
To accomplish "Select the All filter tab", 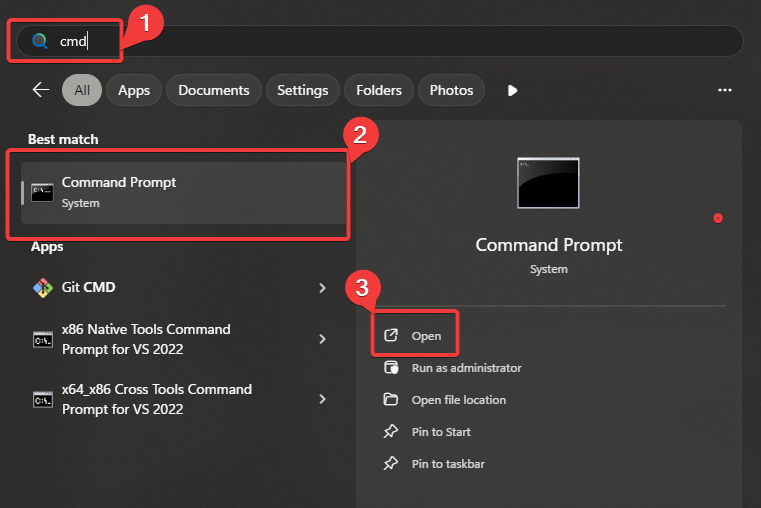I will [x=82, y=90].
